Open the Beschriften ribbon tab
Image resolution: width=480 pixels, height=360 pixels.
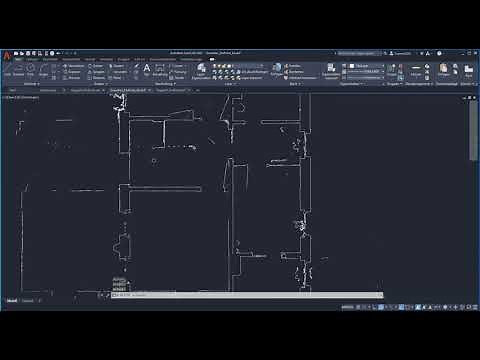50,60
